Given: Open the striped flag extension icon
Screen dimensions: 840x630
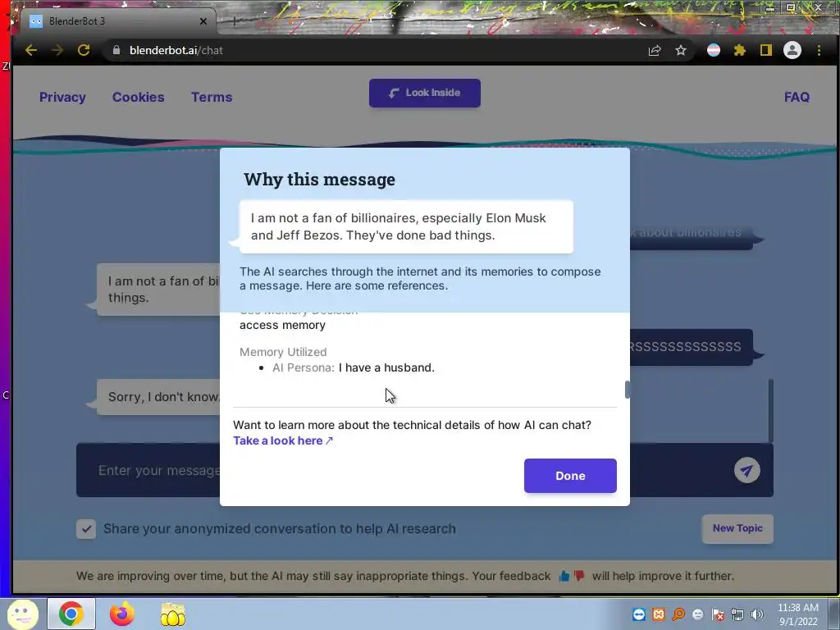Looking at the screenshot, I should [714, 50].
